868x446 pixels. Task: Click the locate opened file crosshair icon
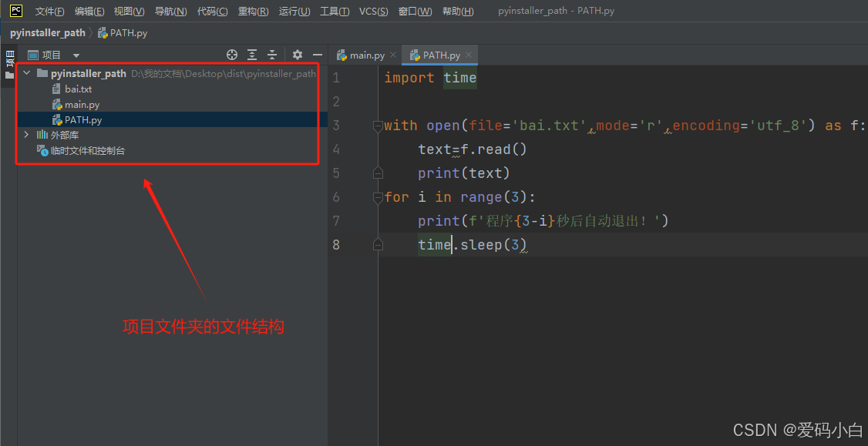click(232, 55)
